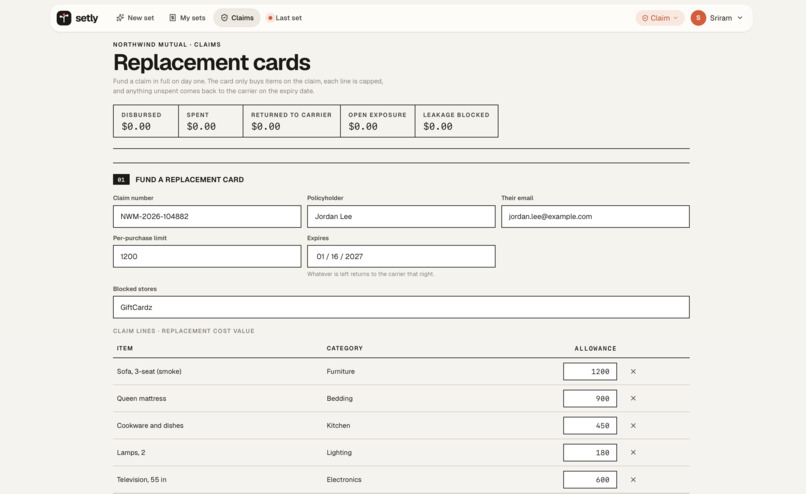Screen dimensions: 806x494
Task: Click the Blocked stores field
Action: click(x=401, y=307)
